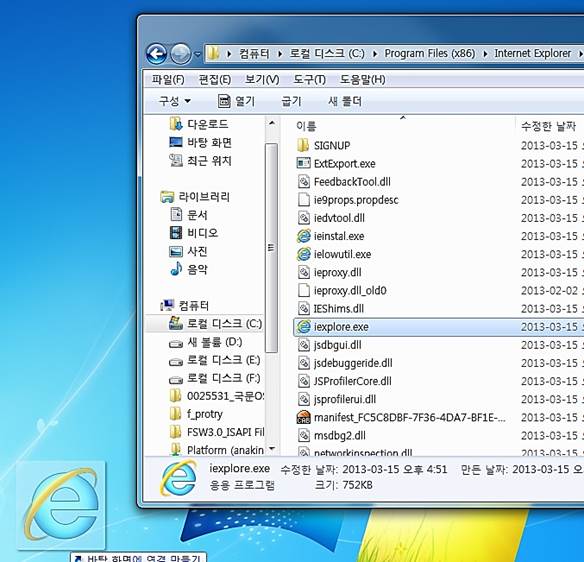
Task: Click the ieproxy.dll file icon
Action: [304, 273]
